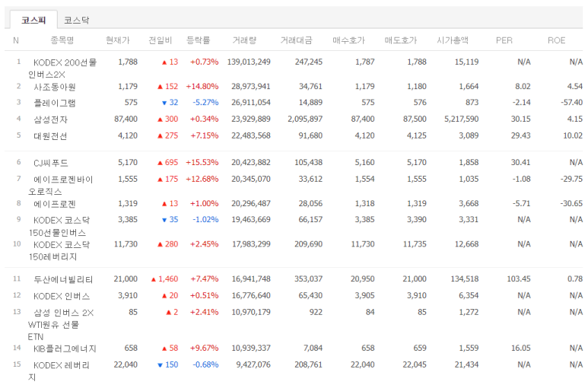Click the PER value 103.45
This screenshot has height=385, width=588.
[519, 278]
